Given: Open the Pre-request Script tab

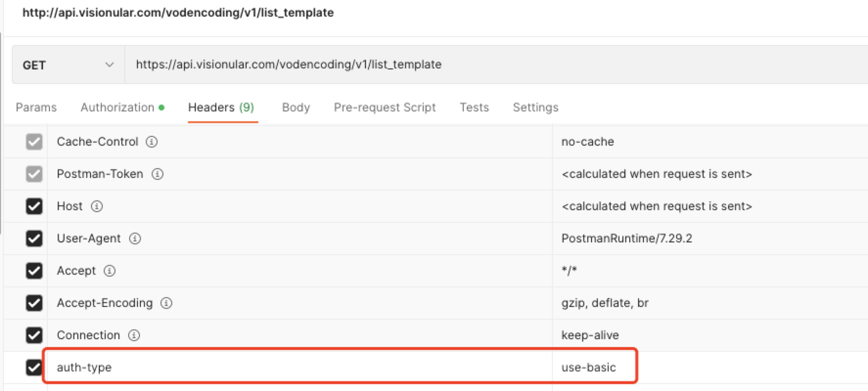Looking at the screenshot, I should (x=385, y=108).
